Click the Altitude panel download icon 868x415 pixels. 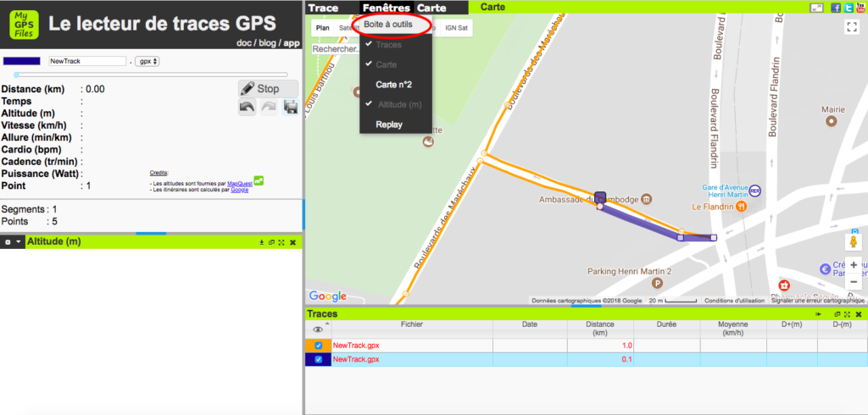click(x=261, y=242)
